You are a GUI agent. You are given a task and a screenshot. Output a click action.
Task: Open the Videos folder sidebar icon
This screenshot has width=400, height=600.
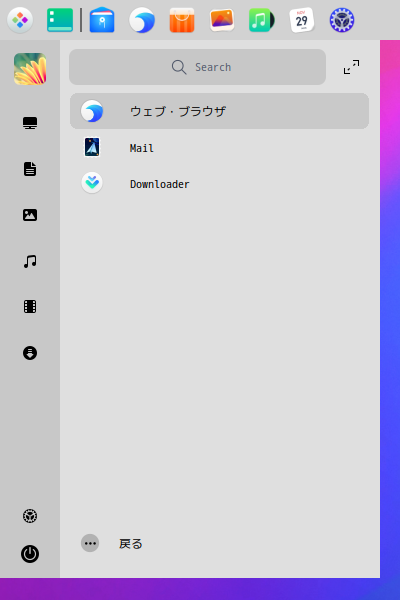pyautogui.click(x=30, y=307)
